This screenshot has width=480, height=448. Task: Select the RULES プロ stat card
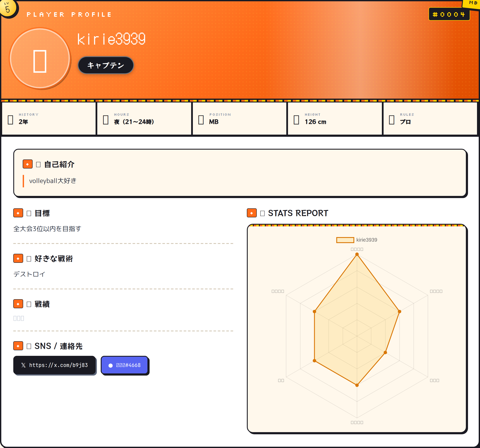(x=430, y=119)
